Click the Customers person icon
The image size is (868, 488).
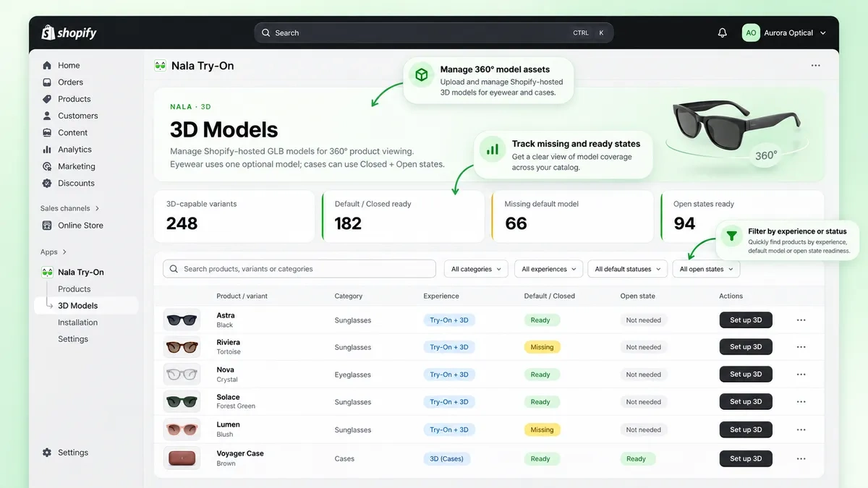[x=47, y=116]
